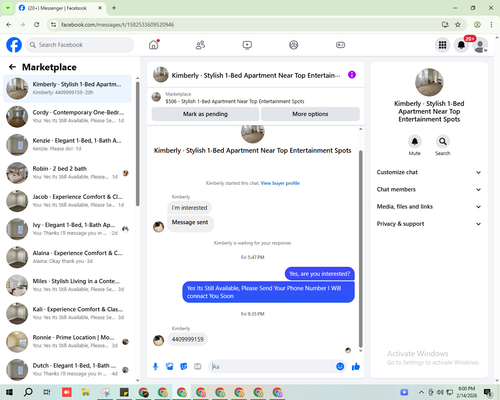The width and height of the screenshot is (500, 400).
Task: Open More options for the listing
Action: [310, 114]
